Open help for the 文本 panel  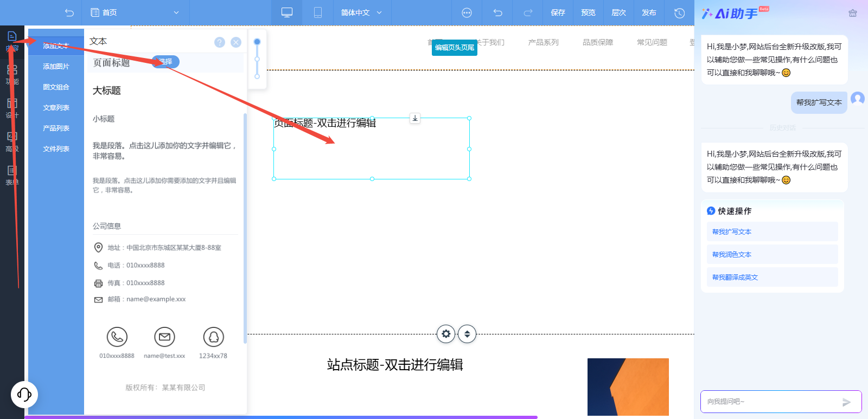[219, 42]
